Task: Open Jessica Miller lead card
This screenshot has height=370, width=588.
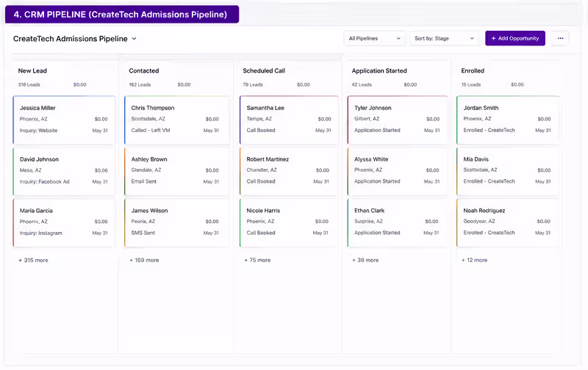Action: point(64,120)
